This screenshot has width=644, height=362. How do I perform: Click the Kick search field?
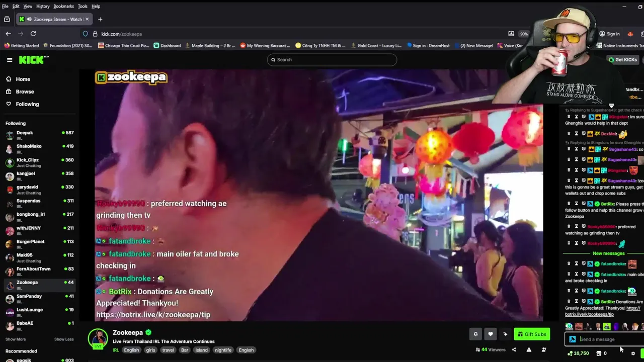point(332,60)
